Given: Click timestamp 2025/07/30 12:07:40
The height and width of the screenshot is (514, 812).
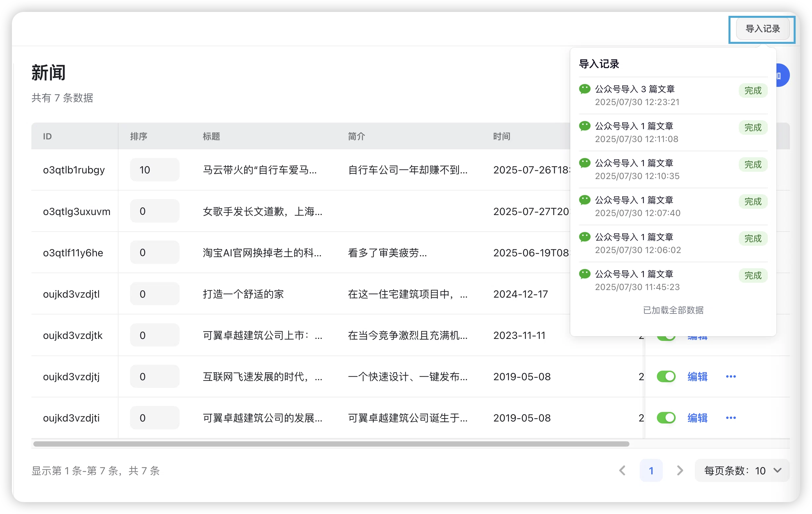Looking at the screenshot, I should (x=637, y=213).
